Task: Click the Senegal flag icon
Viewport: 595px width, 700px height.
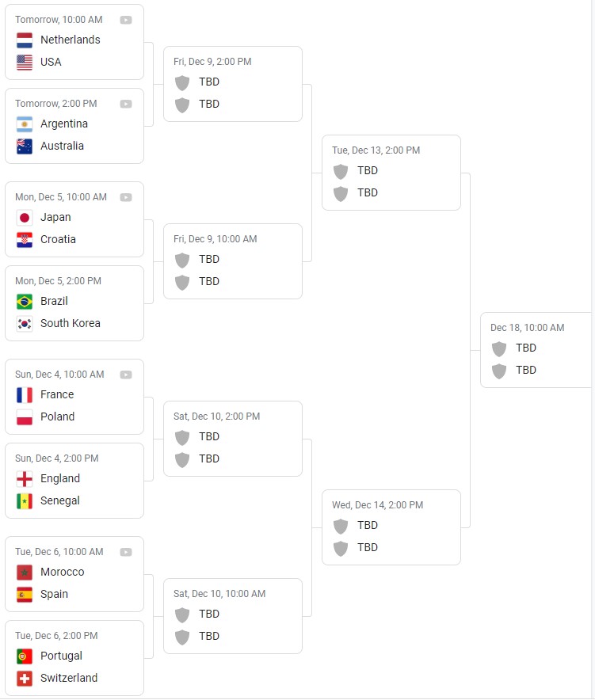Action: (25, 500)
